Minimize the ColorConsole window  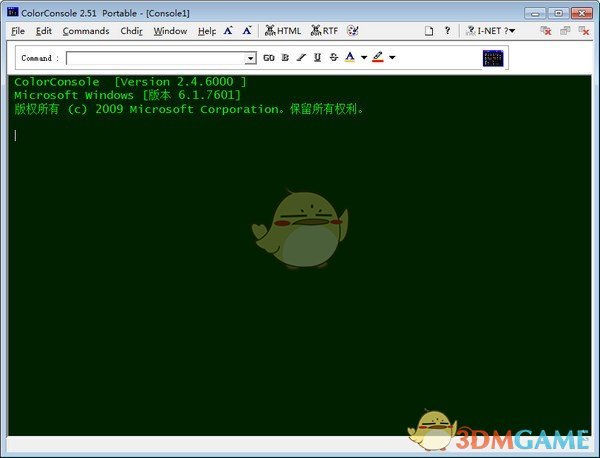pos(535,13)
